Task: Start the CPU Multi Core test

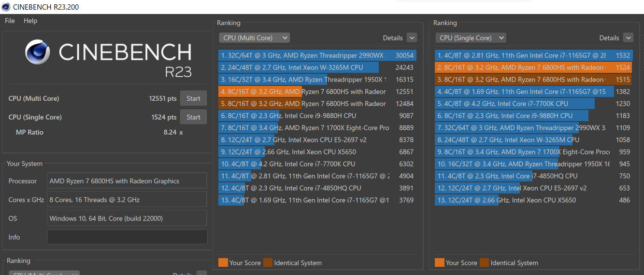Action: 193,98
